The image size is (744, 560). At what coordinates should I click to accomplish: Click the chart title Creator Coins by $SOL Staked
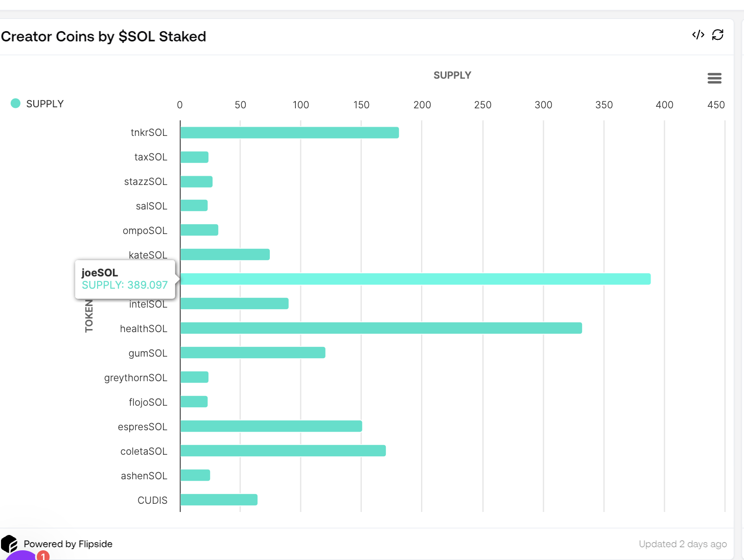click(x=104, y=37)
